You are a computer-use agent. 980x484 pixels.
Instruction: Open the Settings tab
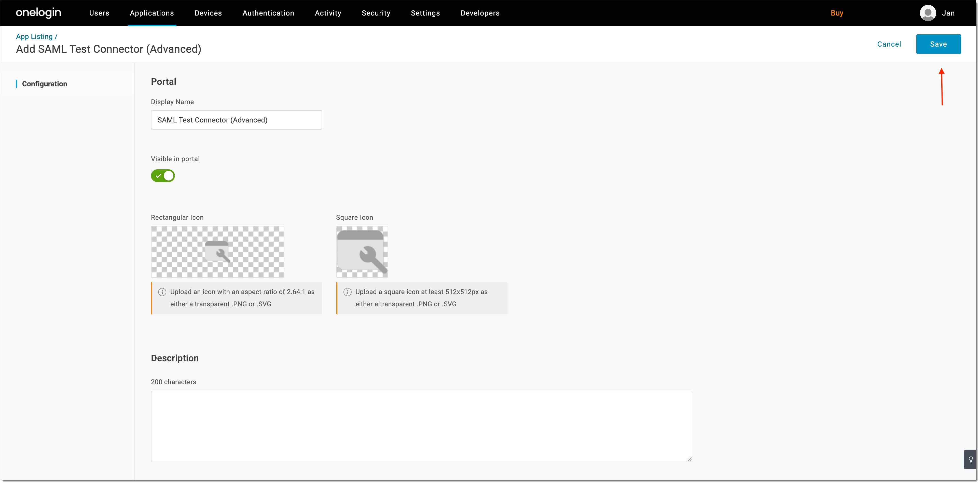(425, 12)
